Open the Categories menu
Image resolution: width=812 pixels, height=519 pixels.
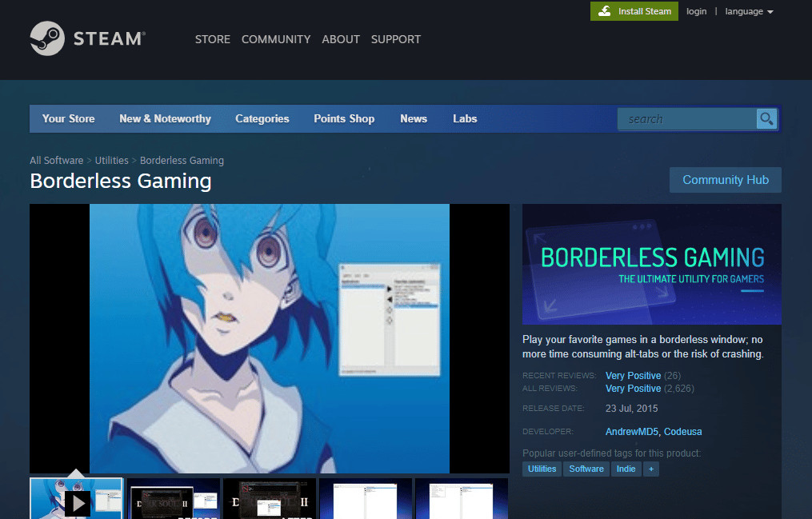pyautogui.click(x=262, y=118)
